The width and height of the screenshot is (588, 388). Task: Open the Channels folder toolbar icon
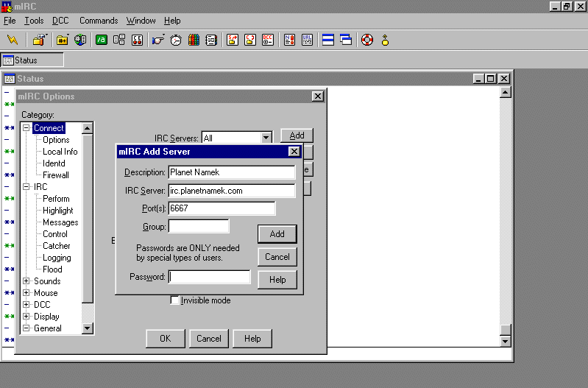[x=63, y=40]
